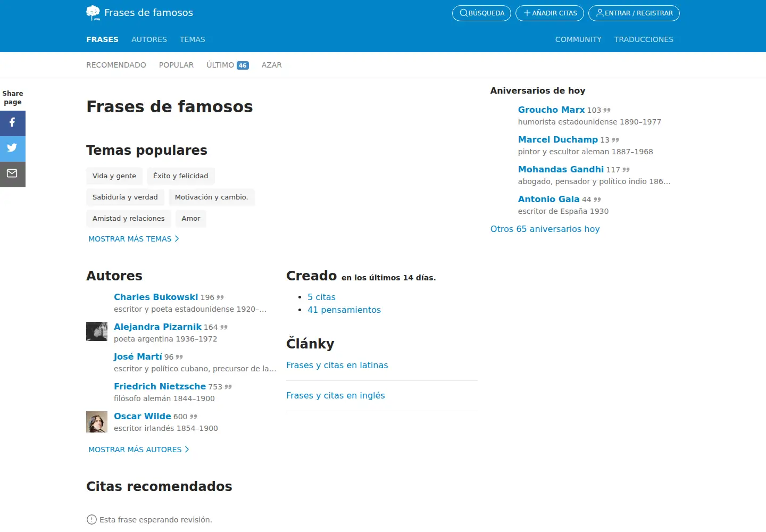Click Oscar Wilde portrait thumbnail
This screenshot has height=532, width=766.
[97, 421]
